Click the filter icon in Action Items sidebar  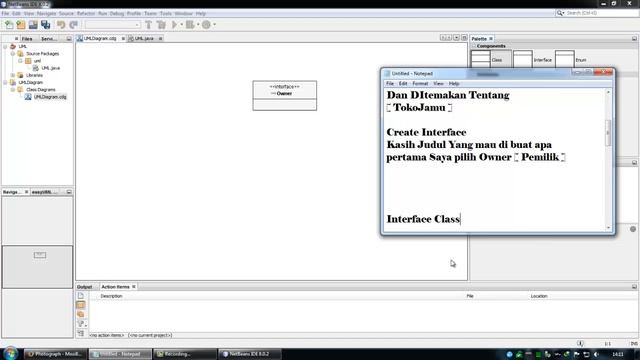81,324
